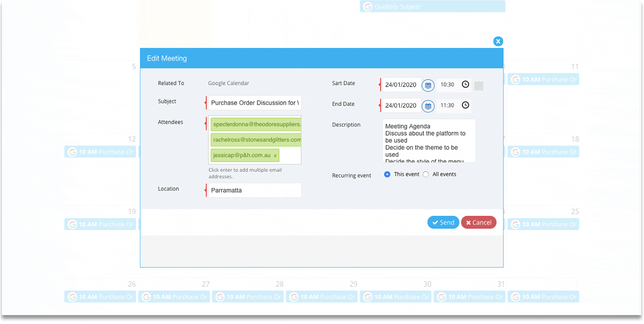Click the Send button
The height and width of the screenshot is (324, 644).
443,222
